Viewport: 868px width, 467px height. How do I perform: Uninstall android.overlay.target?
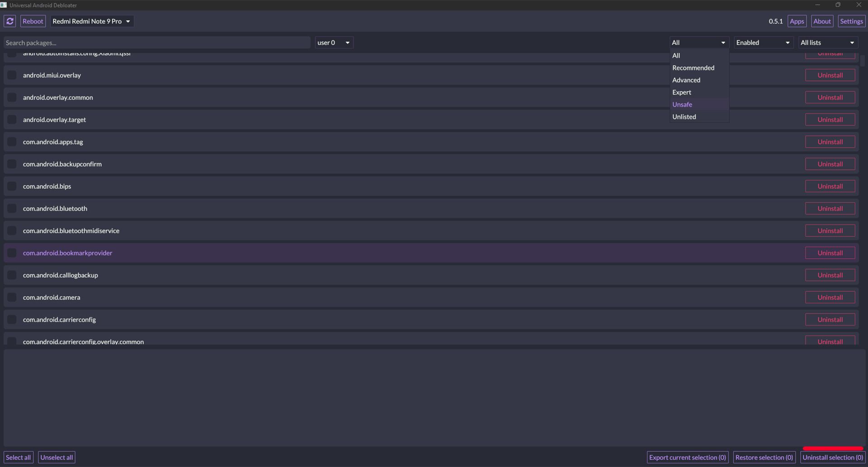[830, 119]
